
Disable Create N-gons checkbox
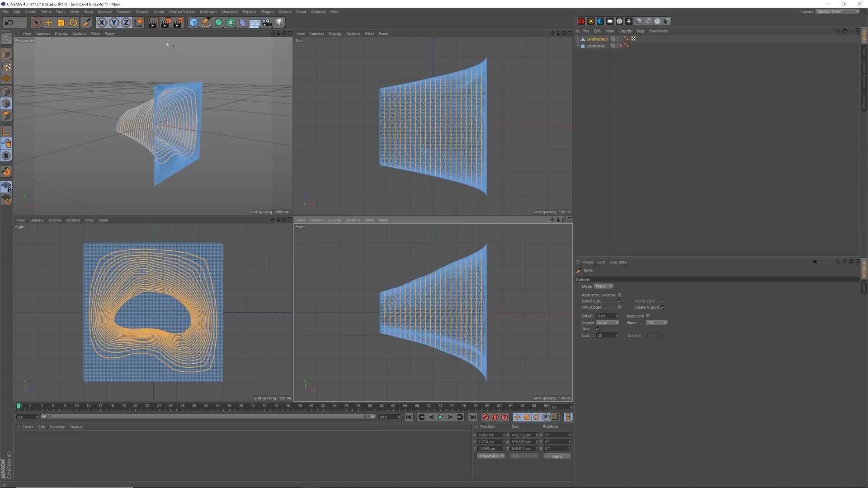[663, 307]
